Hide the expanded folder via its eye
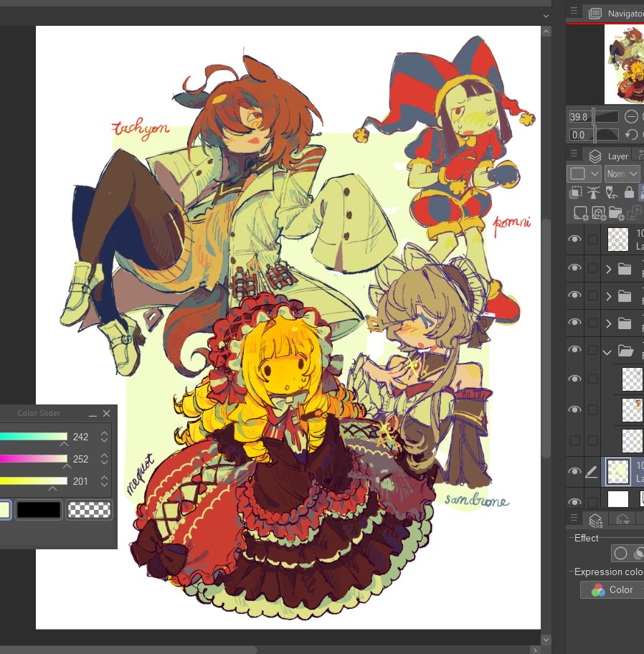The height and width of the screenshot is (654, 644). point(574,349)
